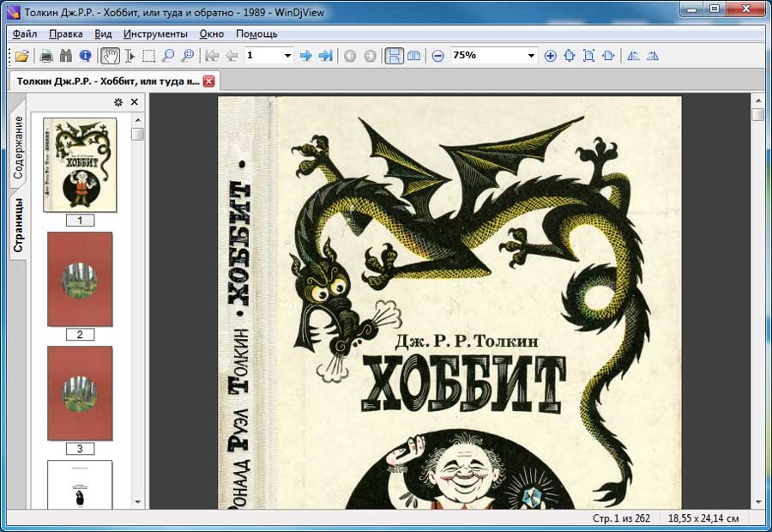Click thumbnail panel scroll up arrow

point(138,120)
